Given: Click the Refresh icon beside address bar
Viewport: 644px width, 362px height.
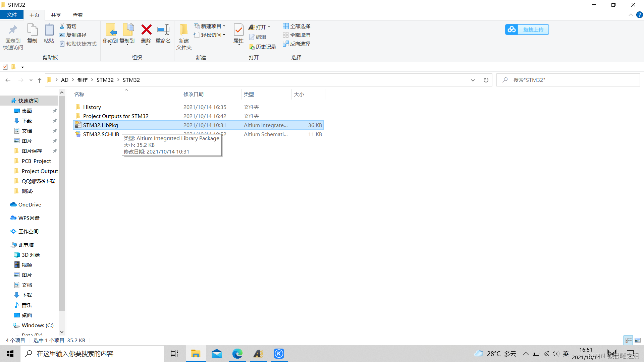Looking at the screenshot, I should pyautogui.click(x=486, y=80).
